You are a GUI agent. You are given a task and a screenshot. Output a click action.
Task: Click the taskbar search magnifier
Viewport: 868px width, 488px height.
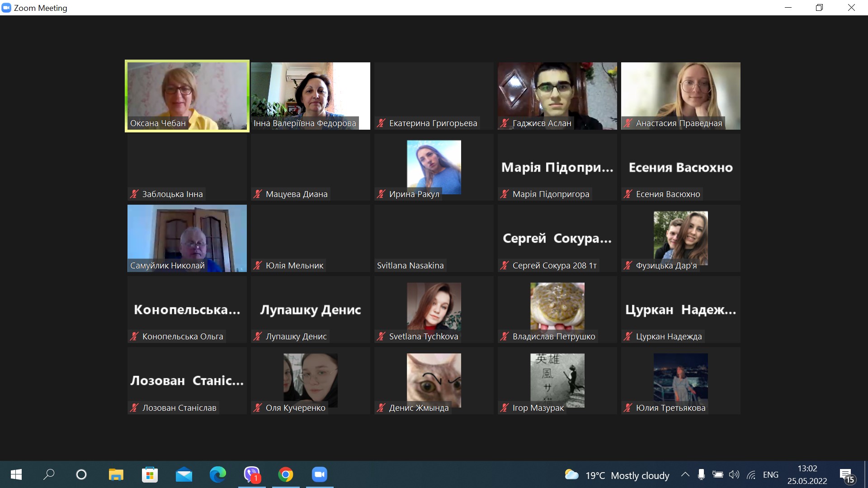click(x=48, y=474)
